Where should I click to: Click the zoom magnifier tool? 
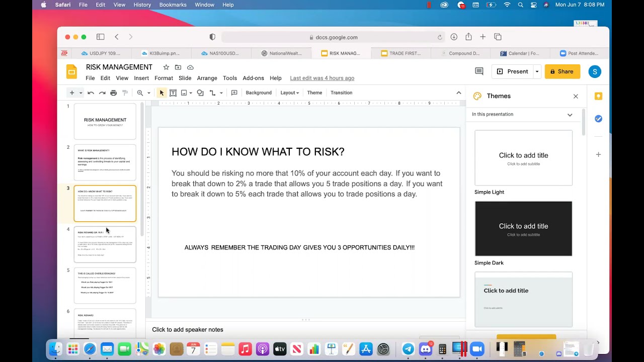pos(140,93)
